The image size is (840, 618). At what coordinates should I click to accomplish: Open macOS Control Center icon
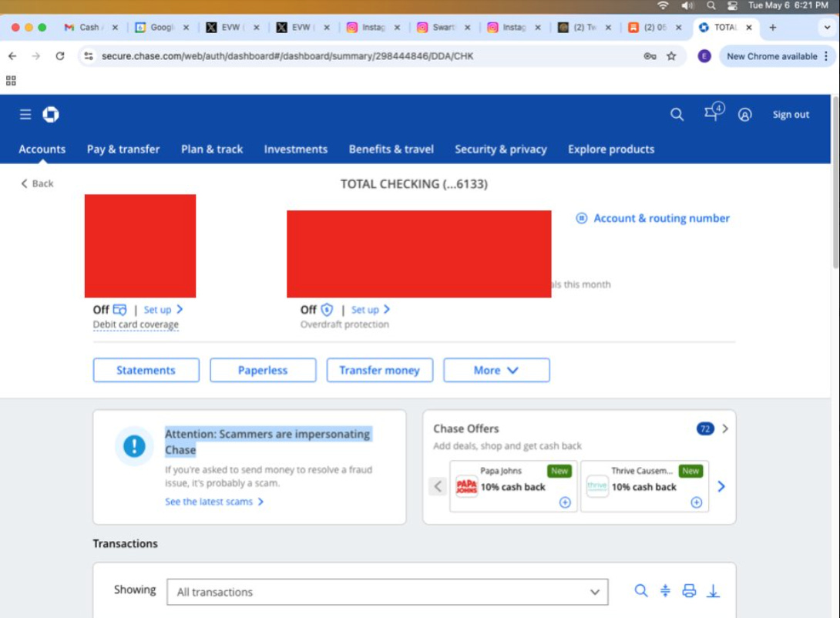[732, 5]
